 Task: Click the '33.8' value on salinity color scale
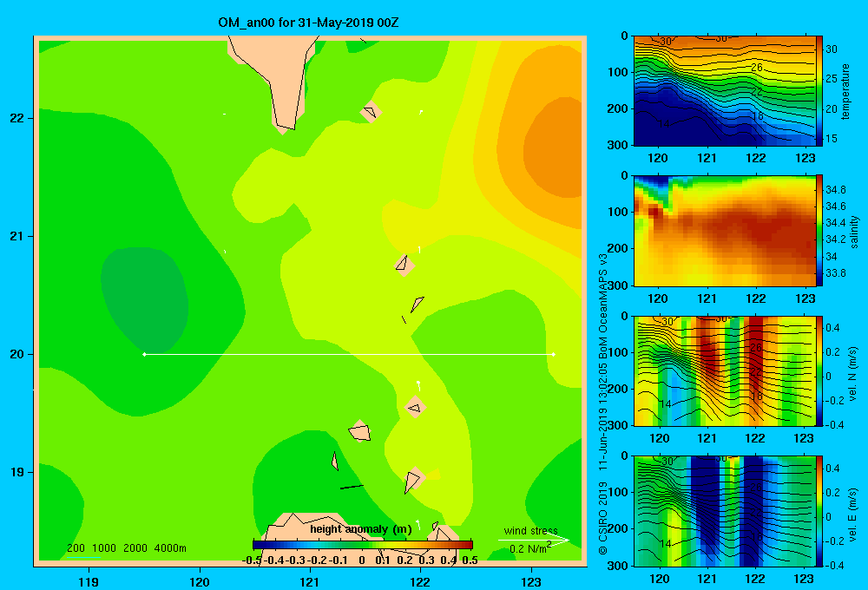(x=835, y=272)
